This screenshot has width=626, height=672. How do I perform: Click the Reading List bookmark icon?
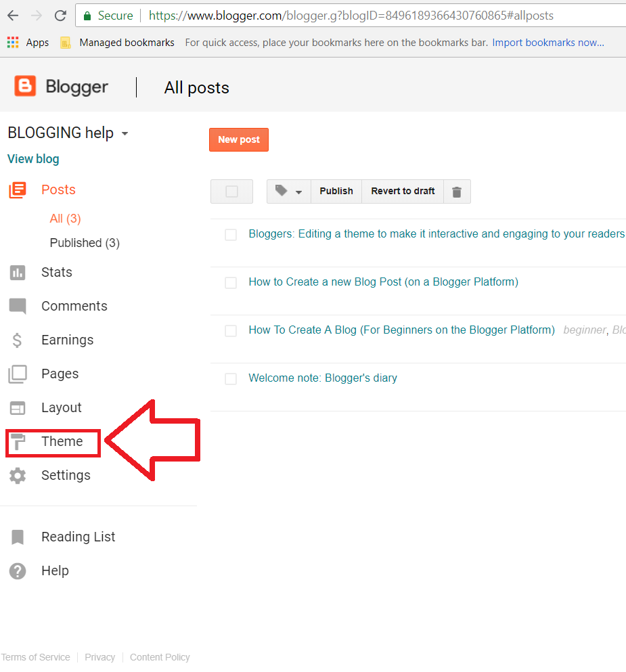[x=18, y=537]
